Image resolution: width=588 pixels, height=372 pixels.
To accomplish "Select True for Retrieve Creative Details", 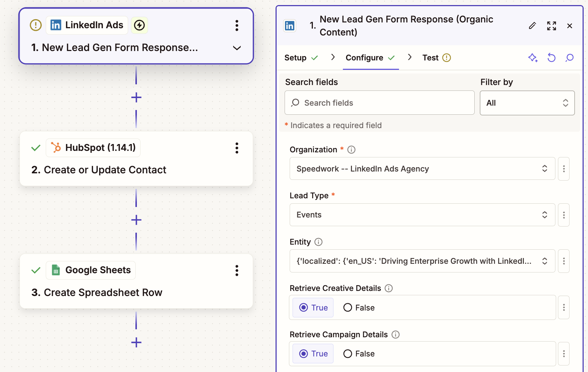I will tap(313, 308).
